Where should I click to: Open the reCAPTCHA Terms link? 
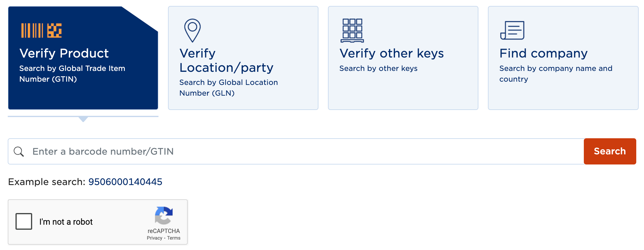tap(174, 238)
